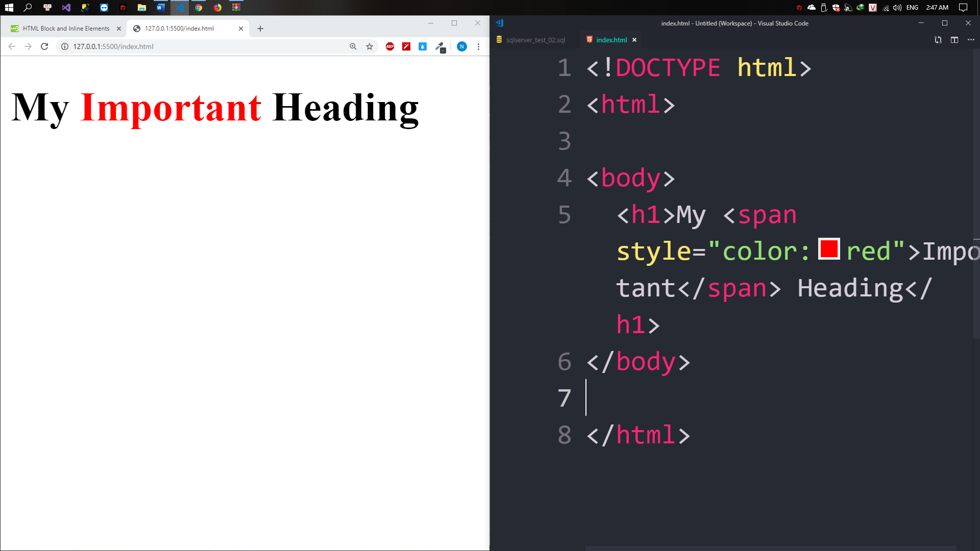Click the Adblock Plus extension icon
980x551 pixels.
[390, 46]
